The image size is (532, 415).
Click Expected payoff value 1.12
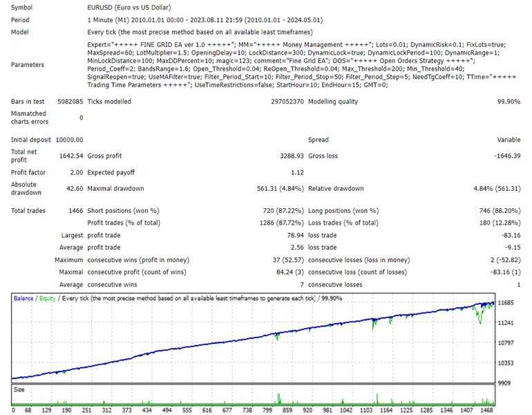[x=297, y=172]
